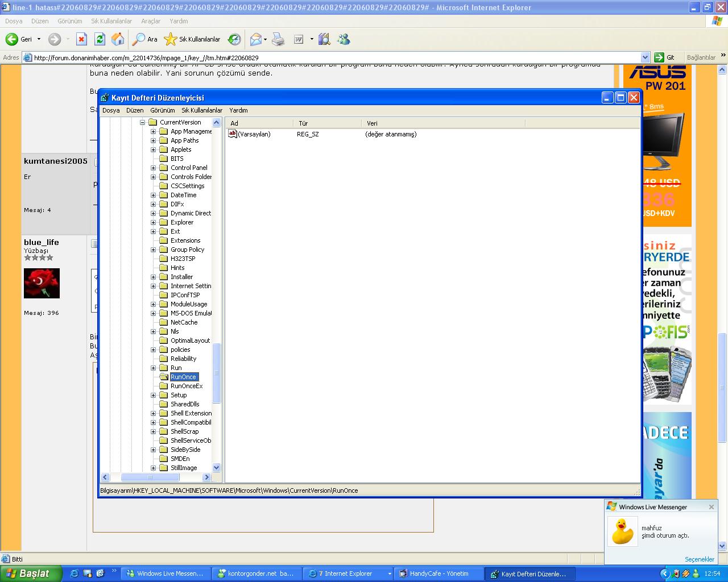Click the Stop loading icon in IE toolbar

pyautogui.click(x=82, y=39)
